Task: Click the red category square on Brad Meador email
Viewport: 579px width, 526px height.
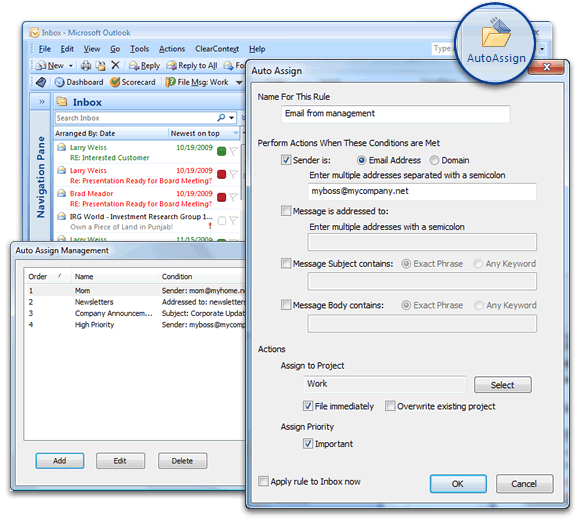Action: tap(222, 197)
